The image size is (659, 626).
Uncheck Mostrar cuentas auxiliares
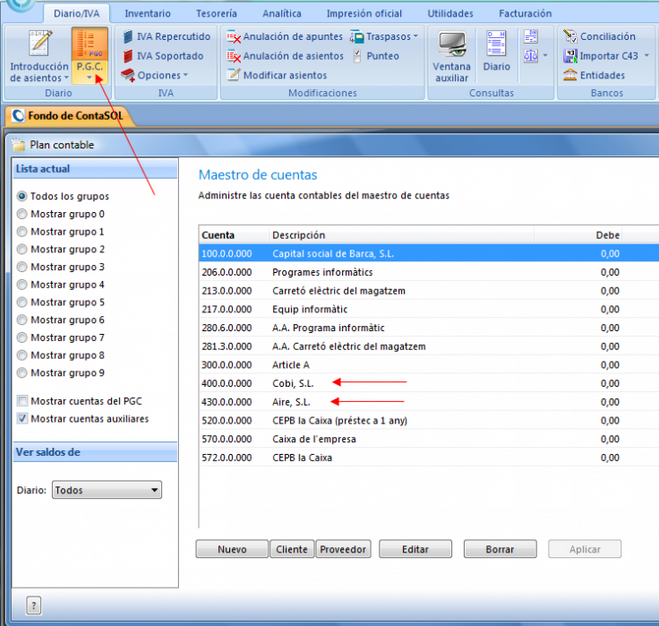click(x=22, y=419)
